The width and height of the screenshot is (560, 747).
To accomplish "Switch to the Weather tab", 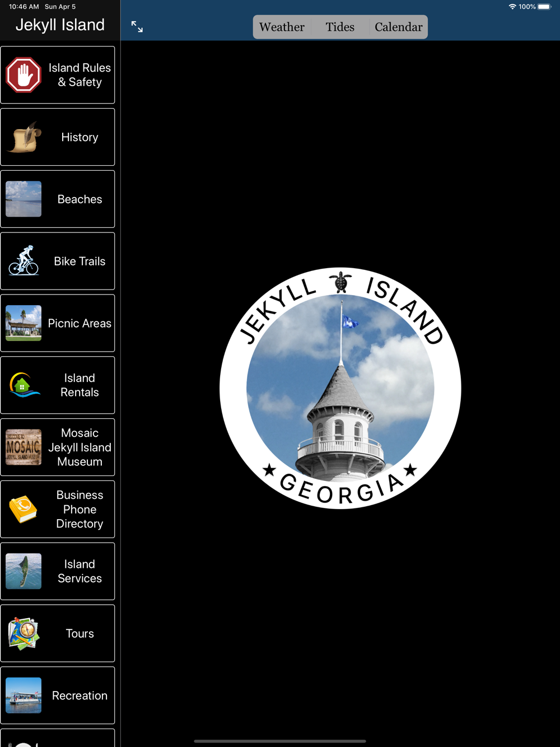I will coord(282,27).
